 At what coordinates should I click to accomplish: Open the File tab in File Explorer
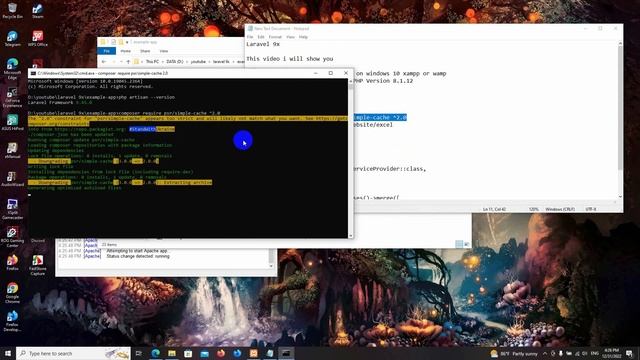click(x=107, y=51)
